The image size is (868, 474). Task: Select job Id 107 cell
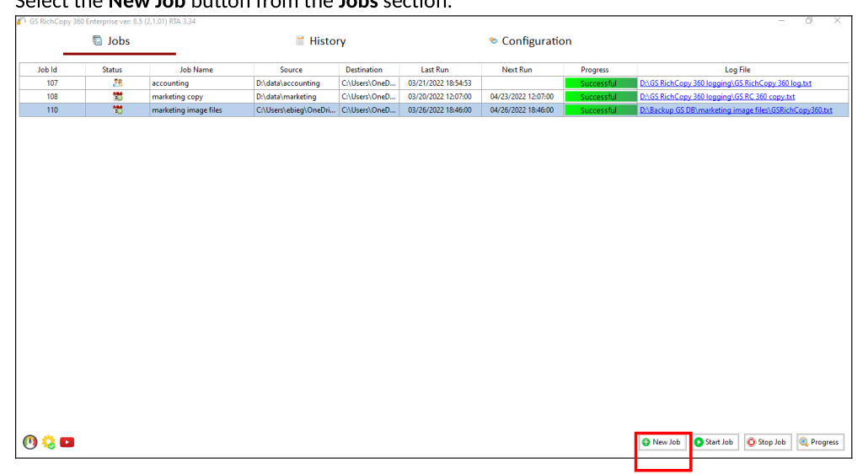[x=52, y=83]
